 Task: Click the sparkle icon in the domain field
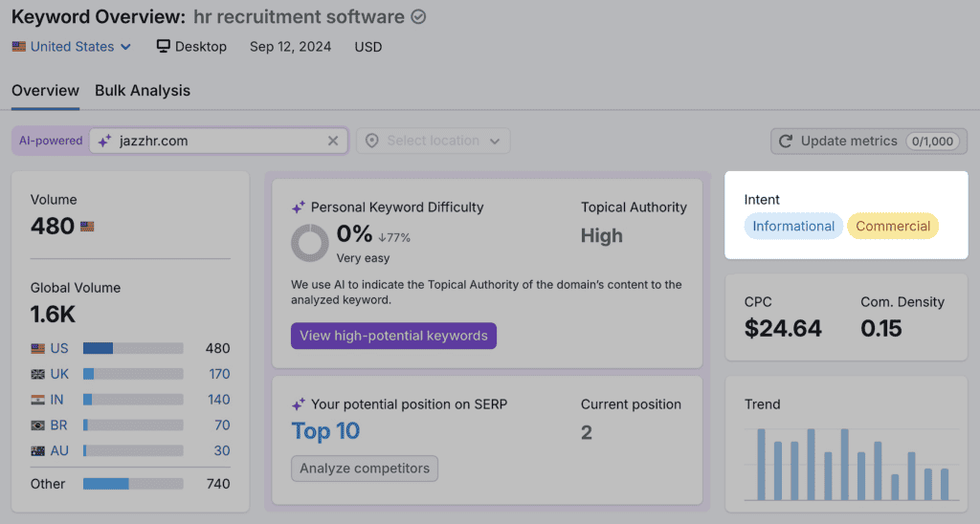(x=104, y=141)
